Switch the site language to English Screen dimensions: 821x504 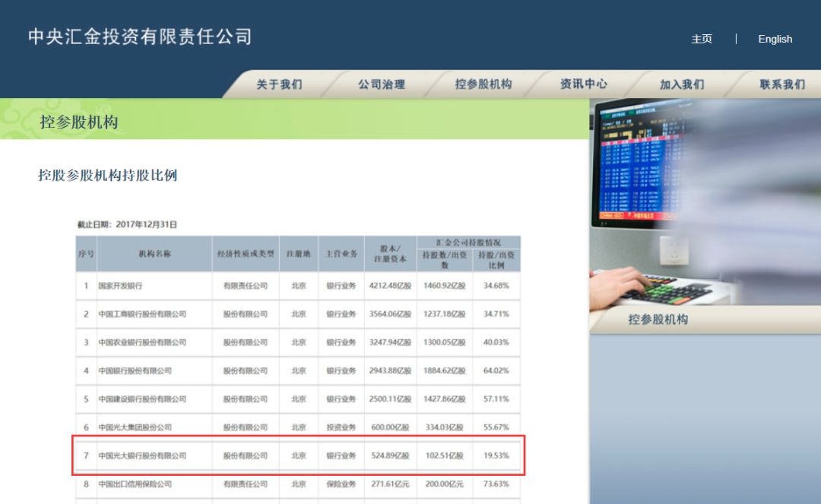click(x=775, y=40)
